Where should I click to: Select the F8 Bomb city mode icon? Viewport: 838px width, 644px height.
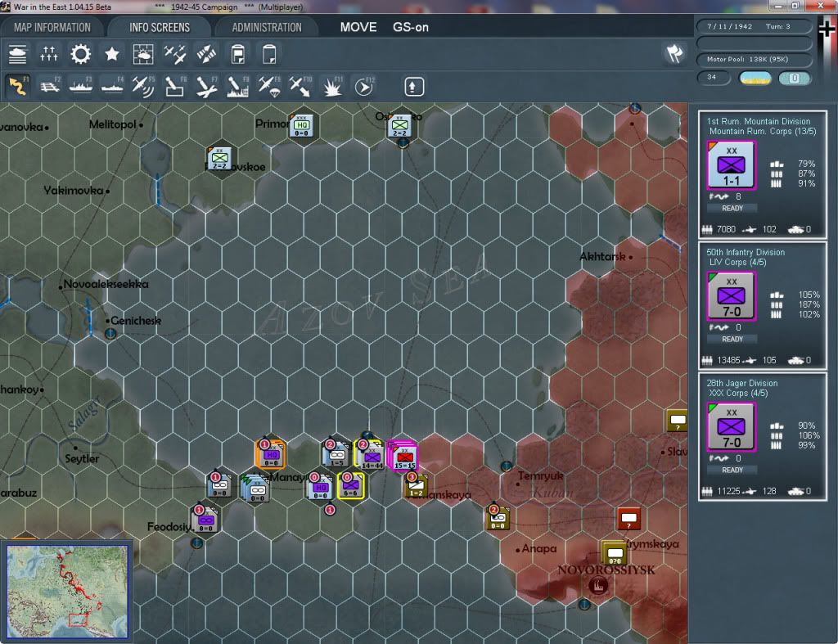[238, 87]
